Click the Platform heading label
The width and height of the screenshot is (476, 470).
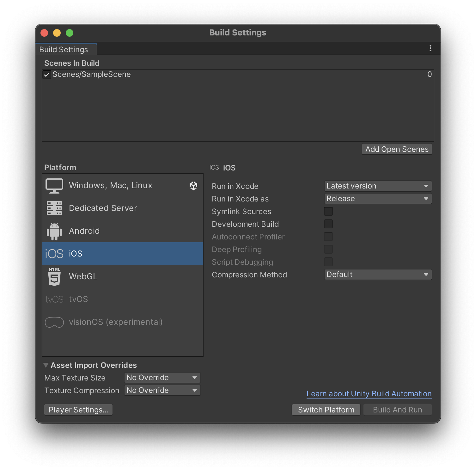pyautogui.click(x=60, y=168)
